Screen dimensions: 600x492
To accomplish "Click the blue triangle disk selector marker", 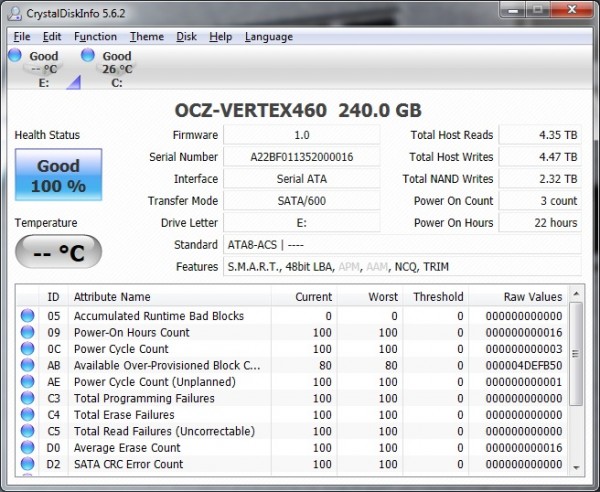I will [x=73, y=82].
